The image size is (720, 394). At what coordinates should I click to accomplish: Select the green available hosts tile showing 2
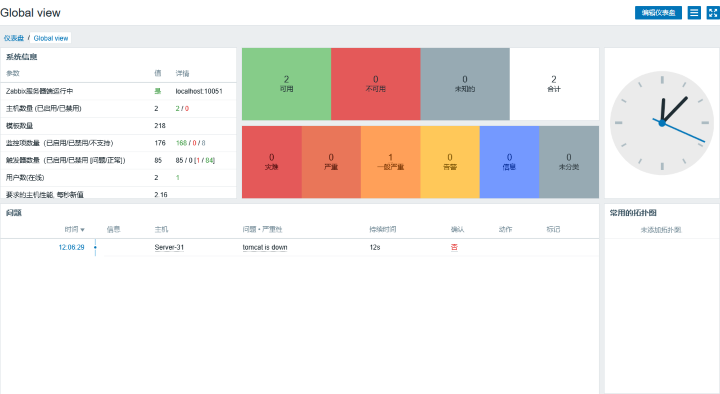coord(287,84)
